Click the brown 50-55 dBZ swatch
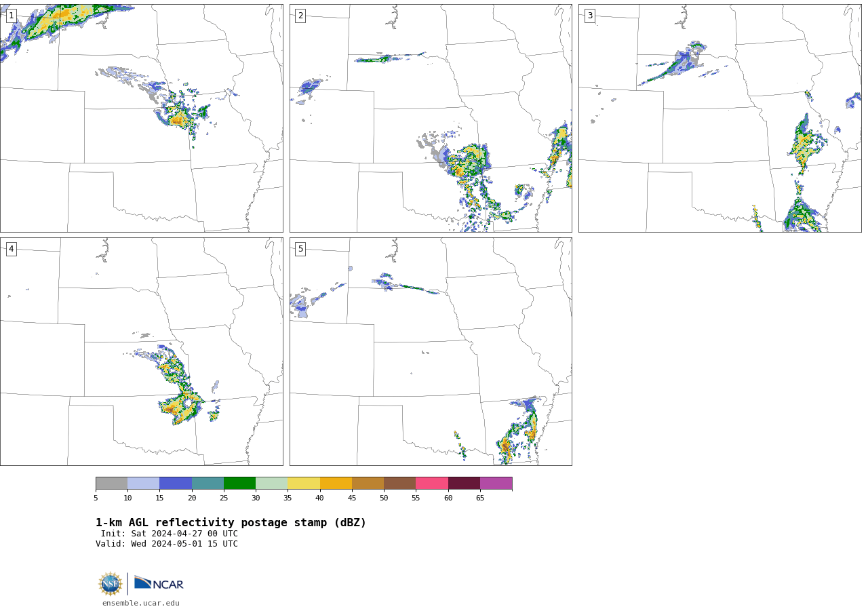This screenshot has height=611, width=868. click(x=399, y=484)
